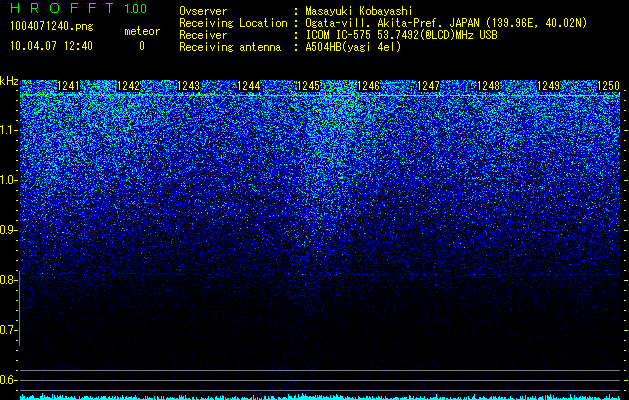Image resolution: width=629 pixels, height=400 pixels.
Task: Click the kHz axis unit label
Action: 9,81
